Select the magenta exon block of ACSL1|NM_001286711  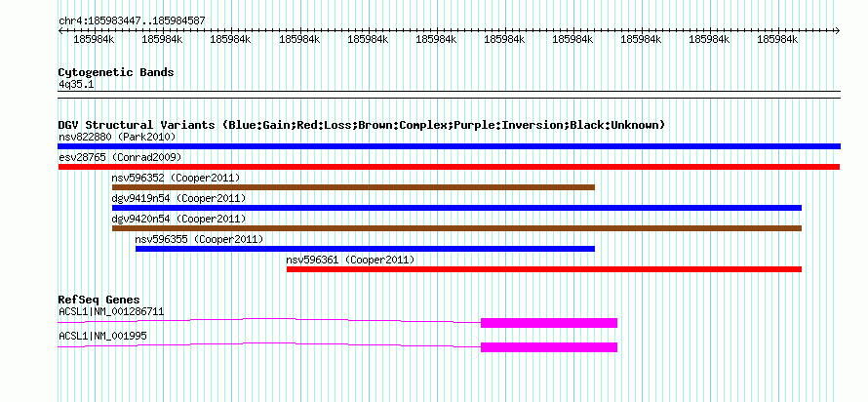pos(548,323)
